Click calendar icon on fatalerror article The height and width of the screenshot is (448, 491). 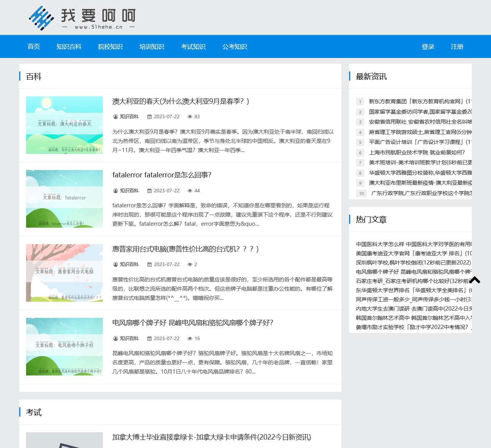tap(150, 191)
